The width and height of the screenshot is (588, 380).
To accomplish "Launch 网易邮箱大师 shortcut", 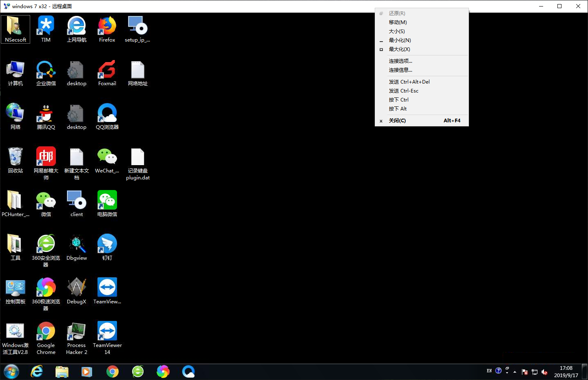I will click(46, 163).
